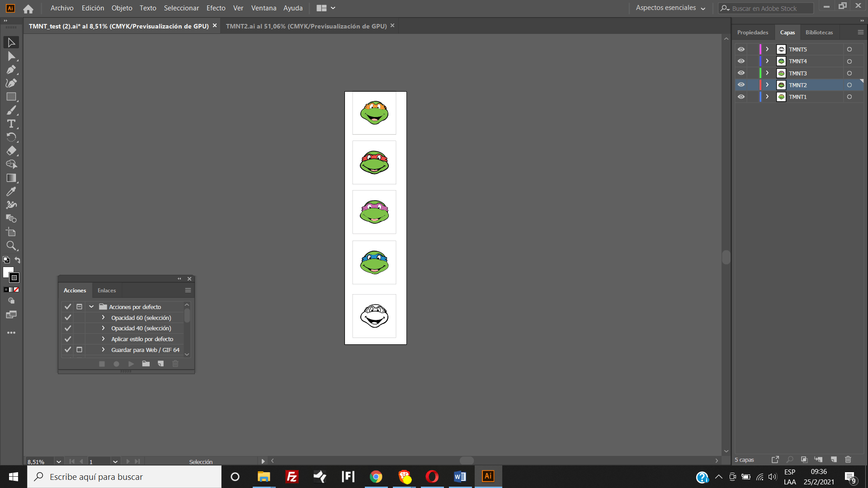Choose the Type tool
868x488 pixels.
pos(11,124)
